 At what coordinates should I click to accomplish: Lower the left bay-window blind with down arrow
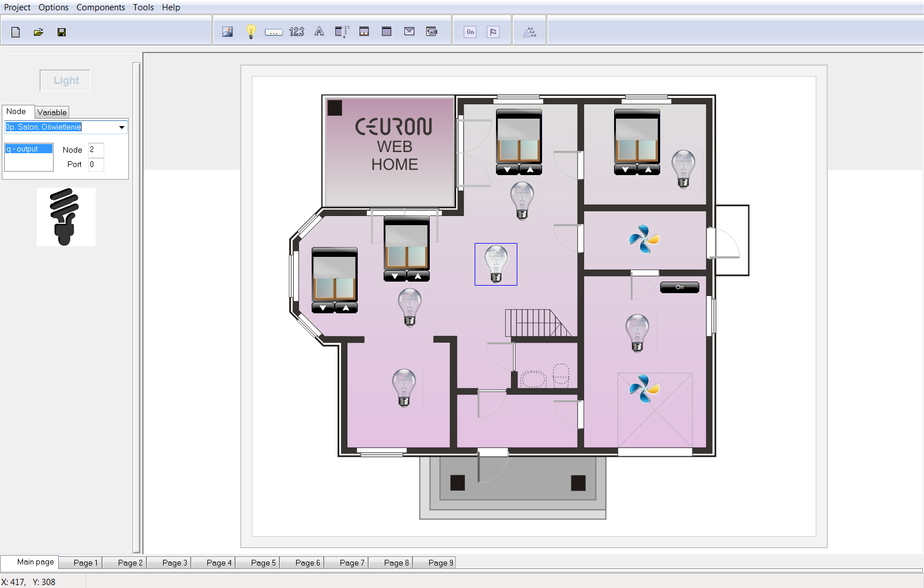pyautogui.click(x=323, y=308)
